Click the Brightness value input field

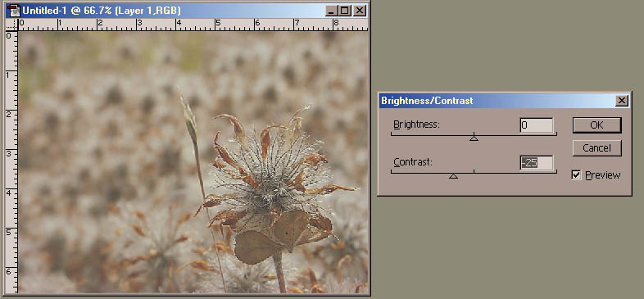click(537, 125)
